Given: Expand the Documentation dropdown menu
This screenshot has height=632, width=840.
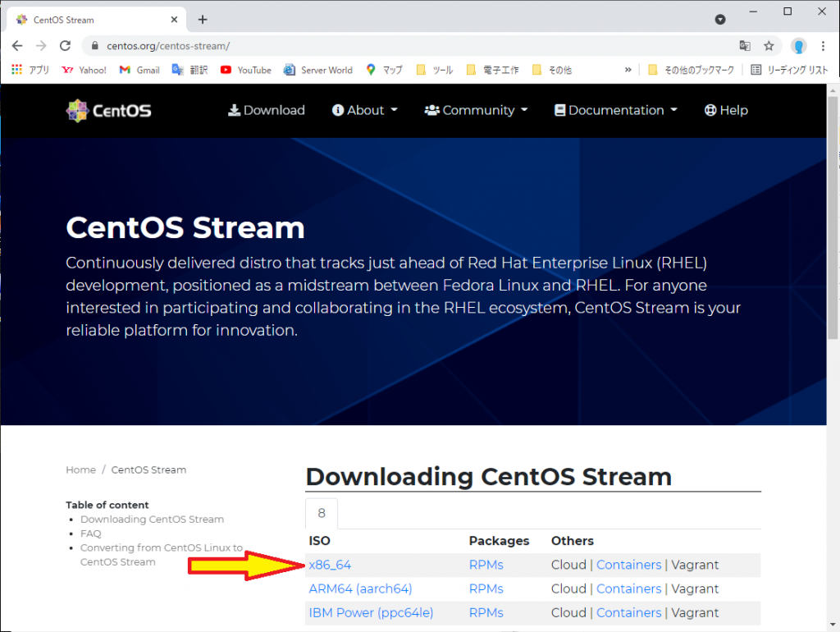Looking at the screenshot, I should pos(616,111).
